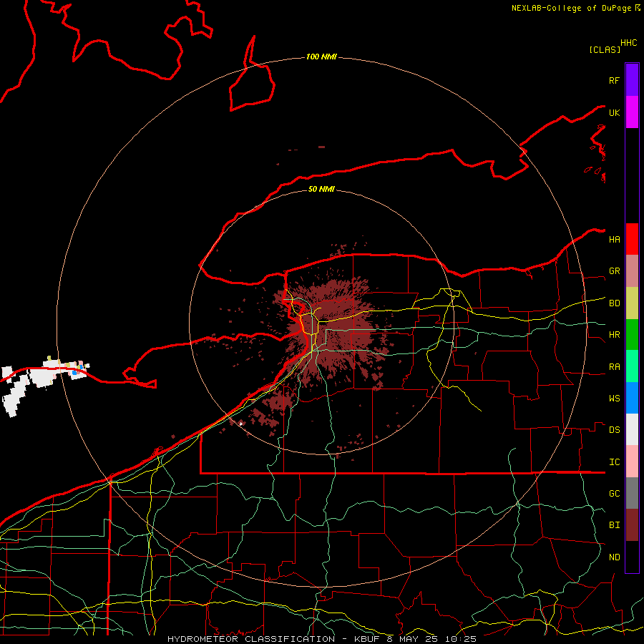
Task: Click the WS legend label
Action: 614,399
